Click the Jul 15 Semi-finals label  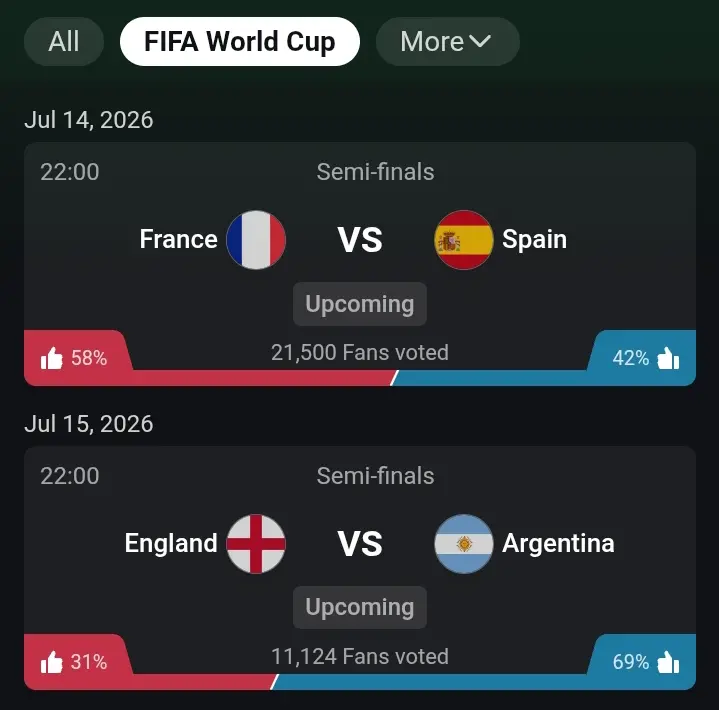pyautogui.click(x=375, y=476)
